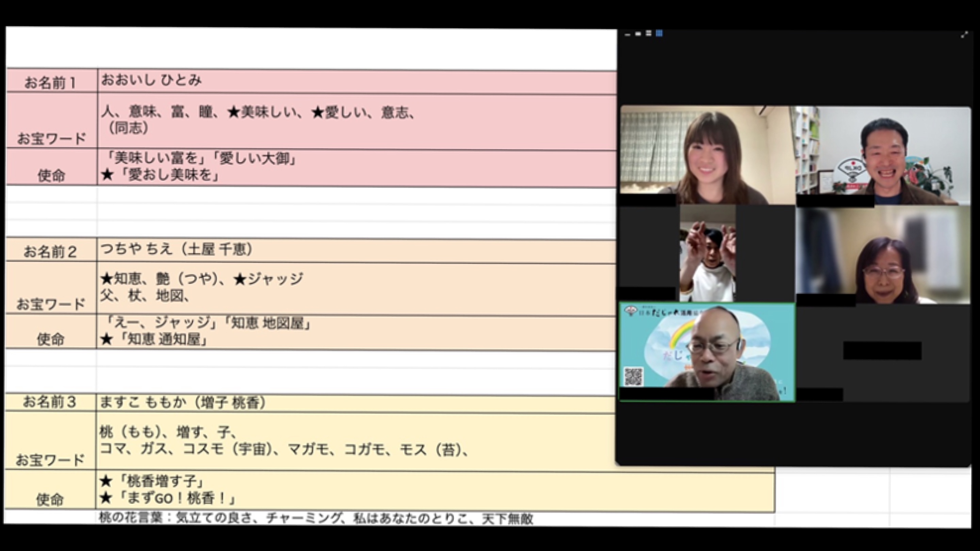The width and height of the screenshot is (980, 551).
Task: Expand the video panel to full screen
Action: (x=964, y=35)
